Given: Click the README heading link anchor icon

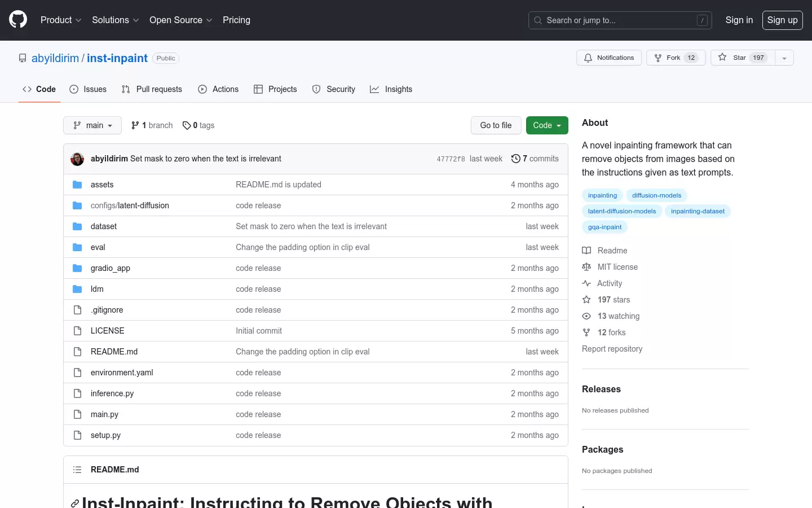Looking at the screenshot, I should (75, 503).
